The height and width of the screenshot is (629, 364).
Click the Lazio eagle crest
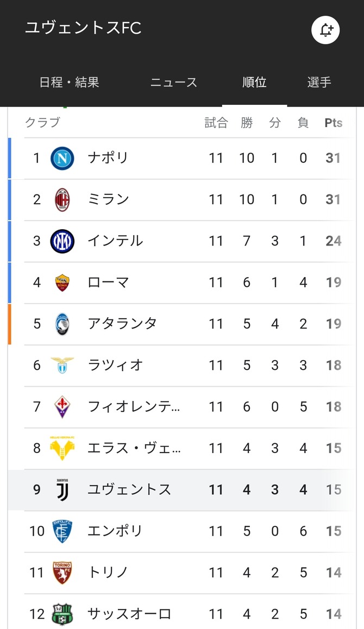62,365
